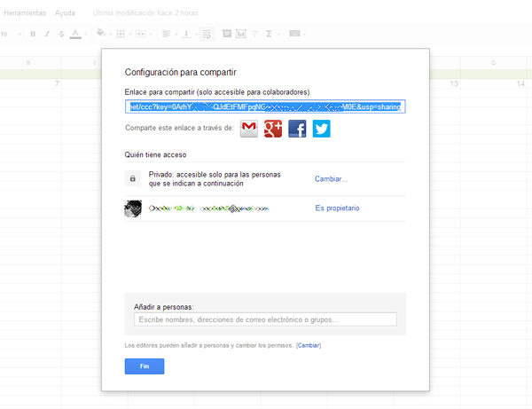The image size is (532, 409).
Task: Open the text color picker
Action: click(x=75, y=34)
